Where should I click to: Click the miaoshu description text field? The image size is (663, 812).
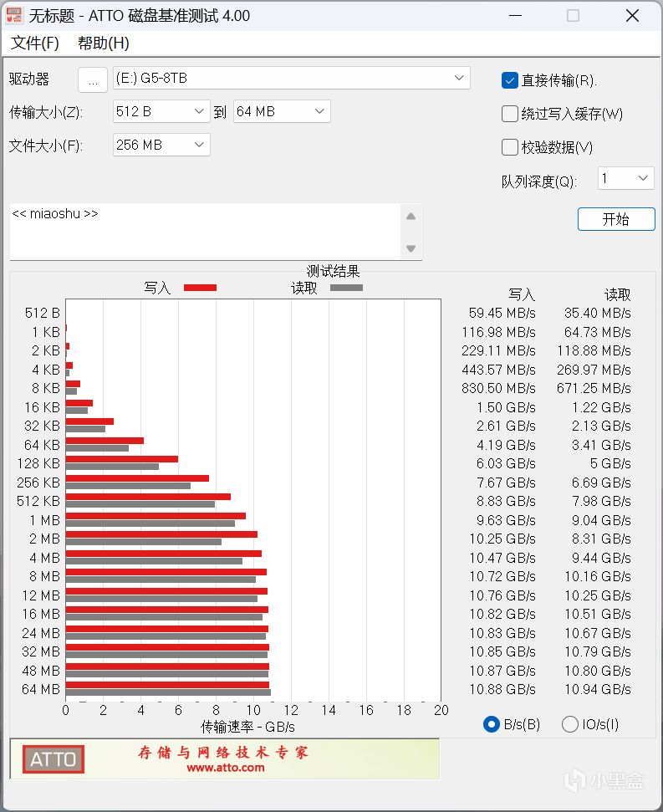point(205,232)
